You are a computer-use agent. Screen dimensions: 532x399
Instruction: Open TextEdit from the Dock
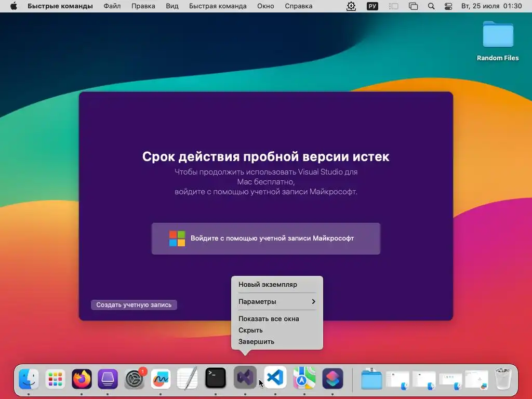(187, 379)
